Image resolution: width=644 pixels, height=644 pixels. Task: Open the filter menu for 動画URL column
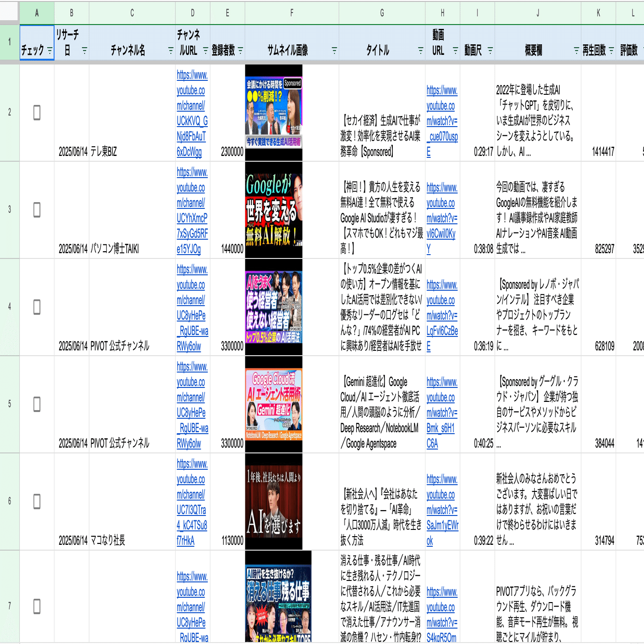pyautogui.click(x=455, y=50)
